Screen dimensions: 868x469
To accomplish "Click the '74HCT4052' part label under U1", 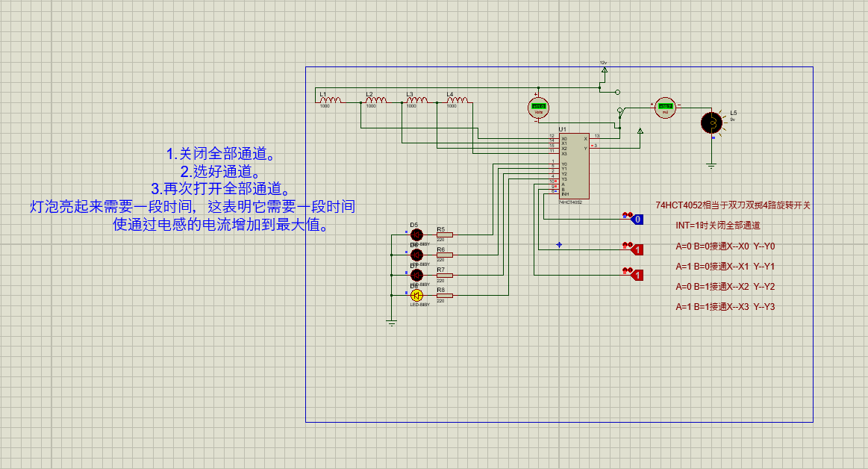I will 570,202.
